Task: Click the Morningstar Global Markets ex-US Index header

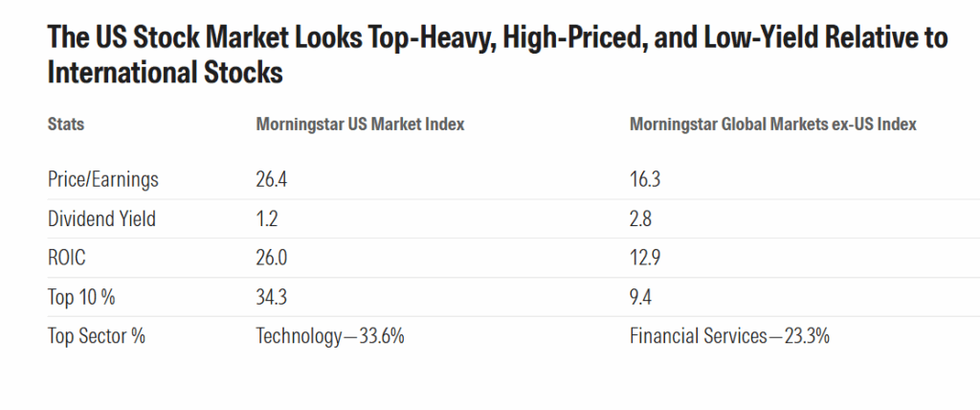Action: 773,125
